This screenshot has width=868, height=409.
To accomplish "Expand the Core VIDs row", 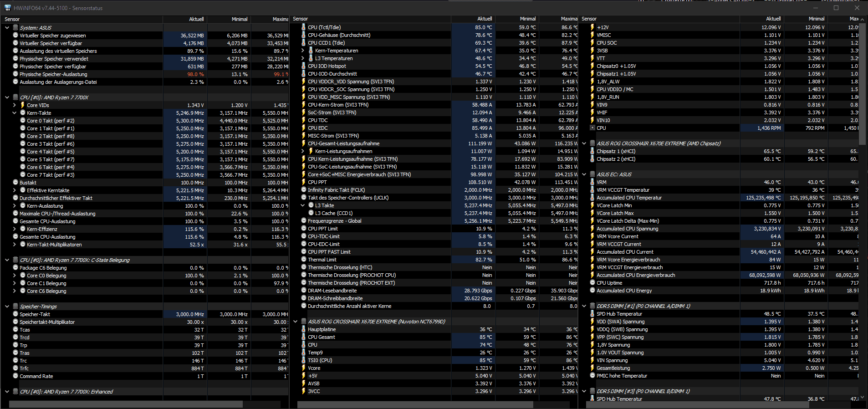I will (x=14, y=105).
